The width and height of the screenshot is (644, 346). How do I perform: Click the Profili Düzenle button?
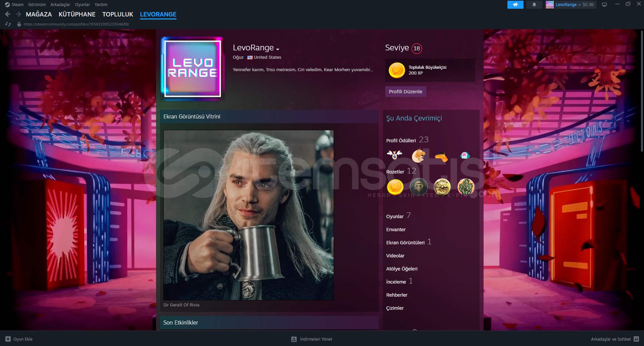pyautogui.click(x=405, y=92)
